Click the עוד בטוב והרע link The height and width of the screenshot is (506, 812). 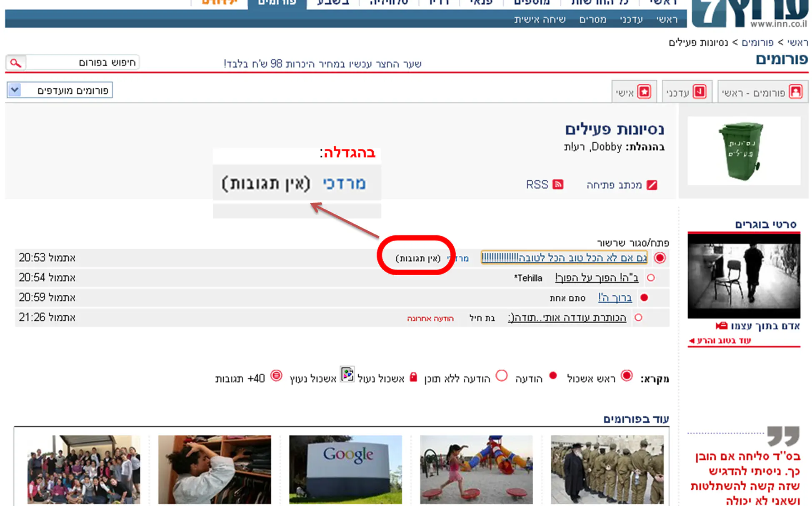723,341
